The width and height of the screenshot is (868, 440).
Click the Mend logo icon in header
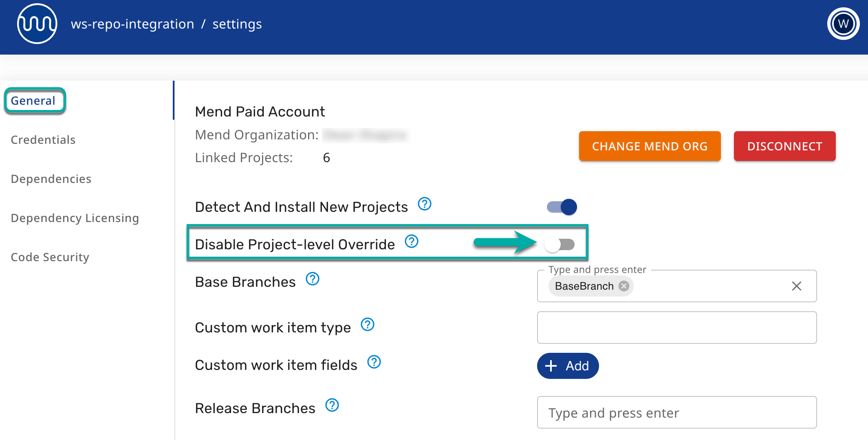coord(37,24)
